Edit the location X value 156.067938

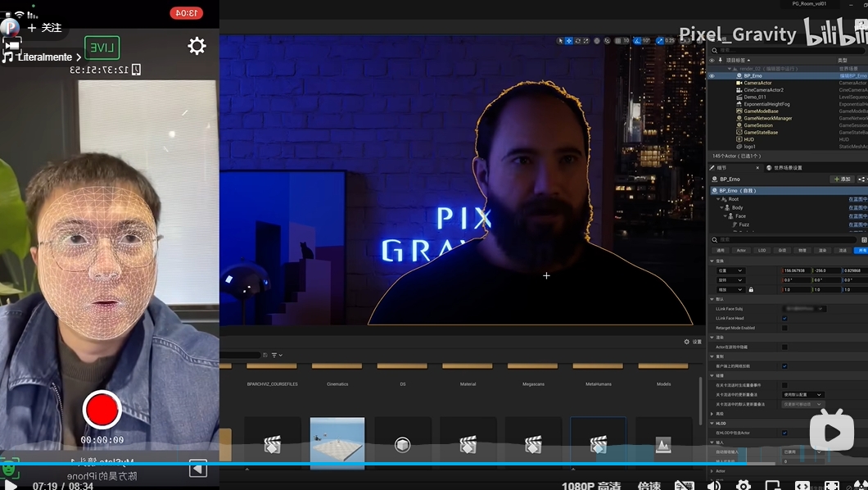click(x=796, y=270)
